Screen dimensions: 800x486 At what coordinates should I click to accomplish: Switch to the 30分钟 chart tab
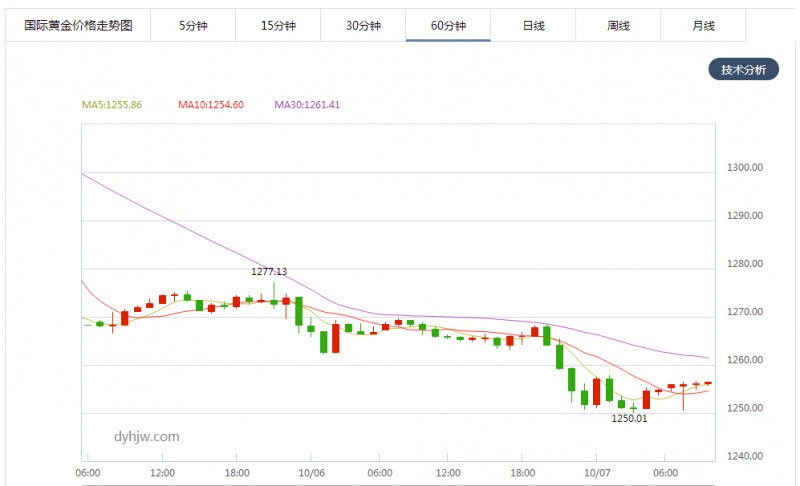click(363, 25)
